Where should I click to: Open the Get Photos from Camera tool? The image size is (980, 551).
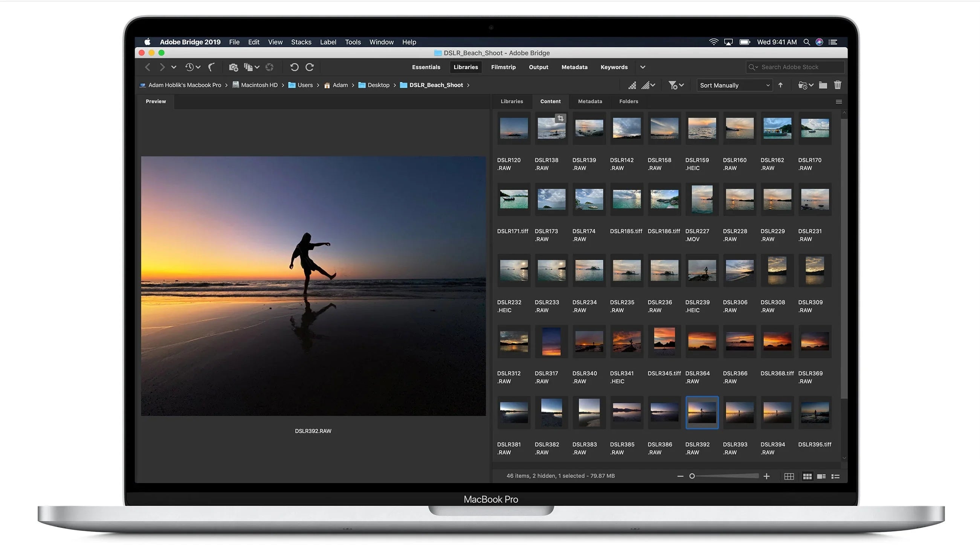coord(234,67)
